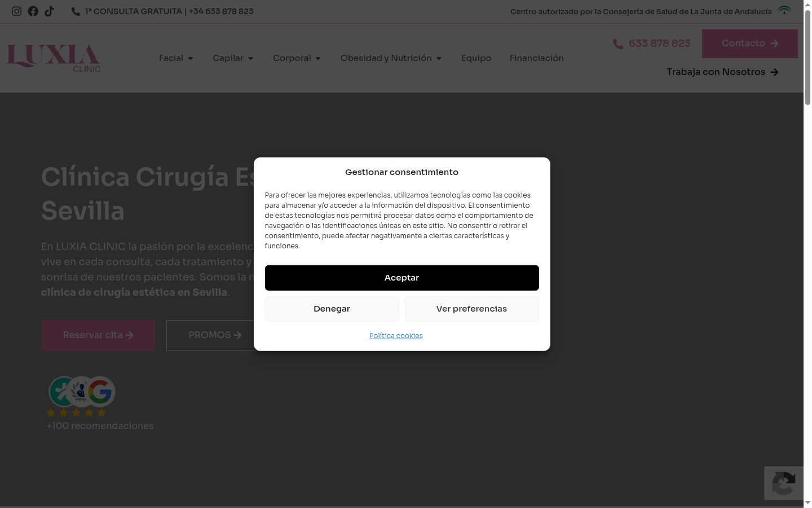The width and height of the screenshot is (812, 508).
Task: Click the reCAPTCHA badge
Action: (x=784, y=483)
